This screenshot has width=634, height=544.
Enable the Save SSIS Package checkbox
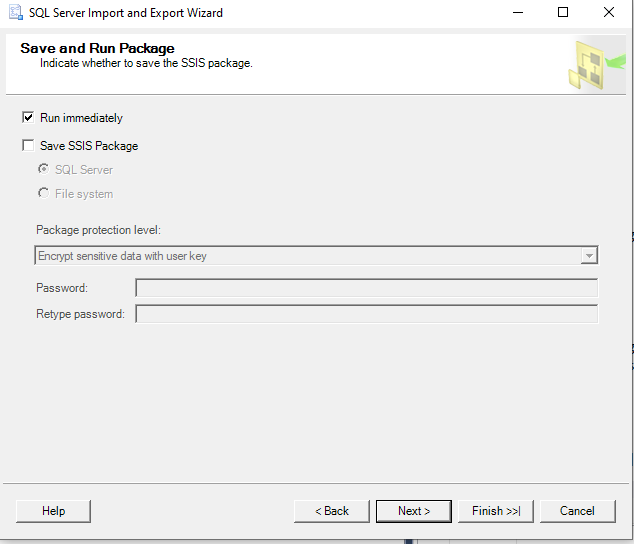pyautogui.click(x=28, y=146)
